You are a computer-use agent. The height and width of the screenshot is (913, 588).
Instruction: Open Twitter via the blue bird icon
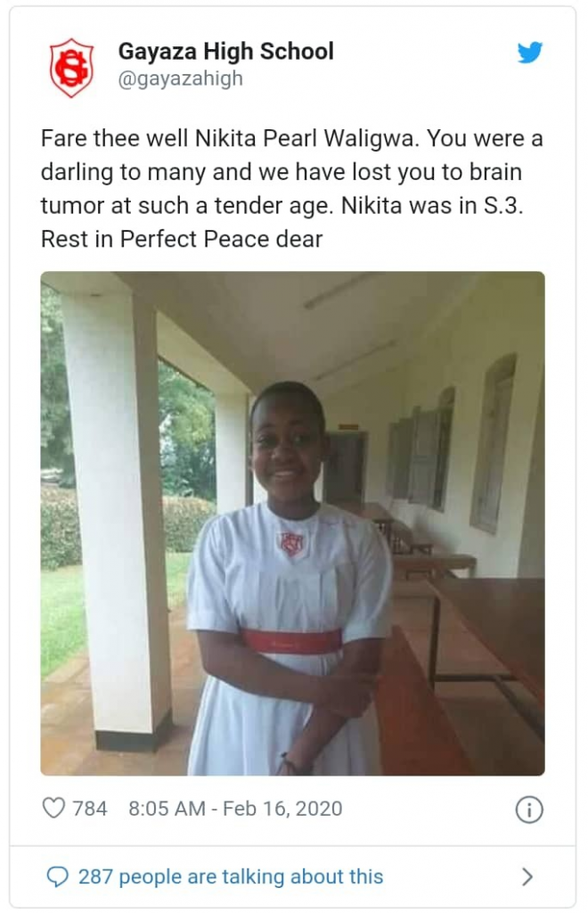[x=530, y=53]
